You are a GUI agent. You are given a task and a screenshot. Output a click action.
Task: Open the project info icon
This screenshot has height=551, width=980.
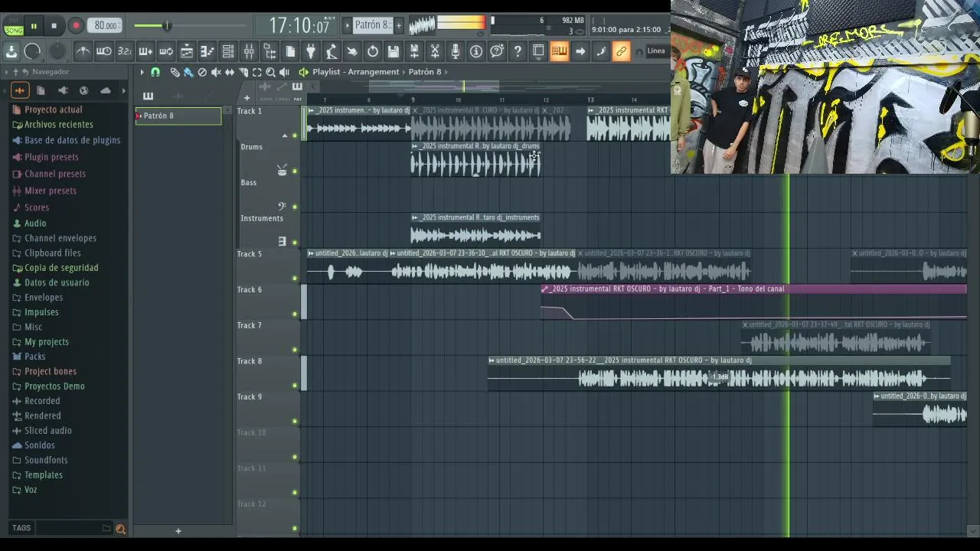(x=476, y=51)
